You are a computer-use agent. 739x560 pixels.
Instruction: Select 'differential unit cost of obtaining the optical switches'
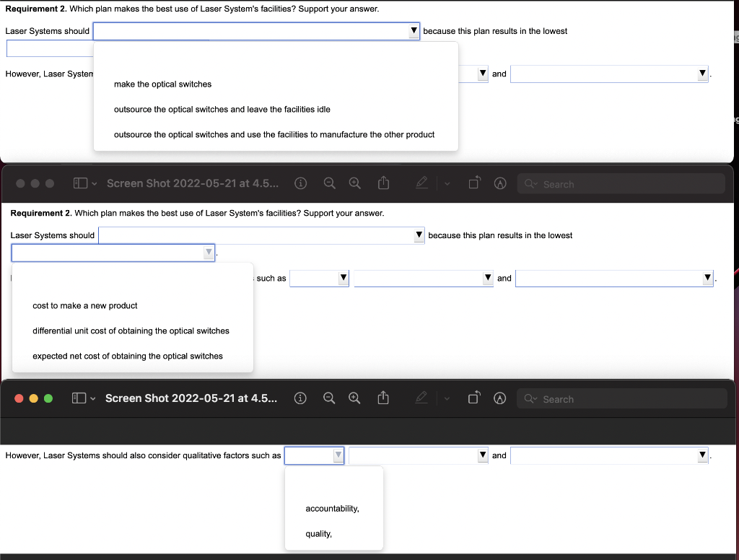(133, 331)
